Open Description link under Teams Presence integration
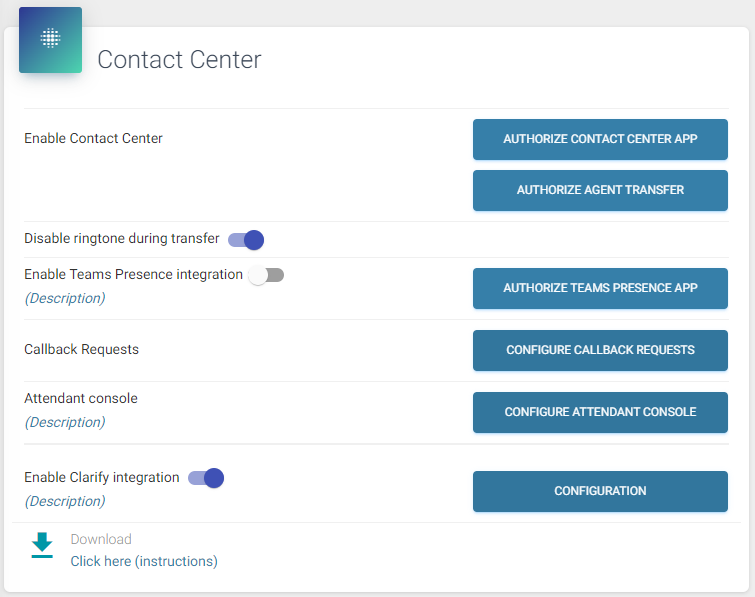The width and height of the screenshot is (755, 597). (65, 298)
